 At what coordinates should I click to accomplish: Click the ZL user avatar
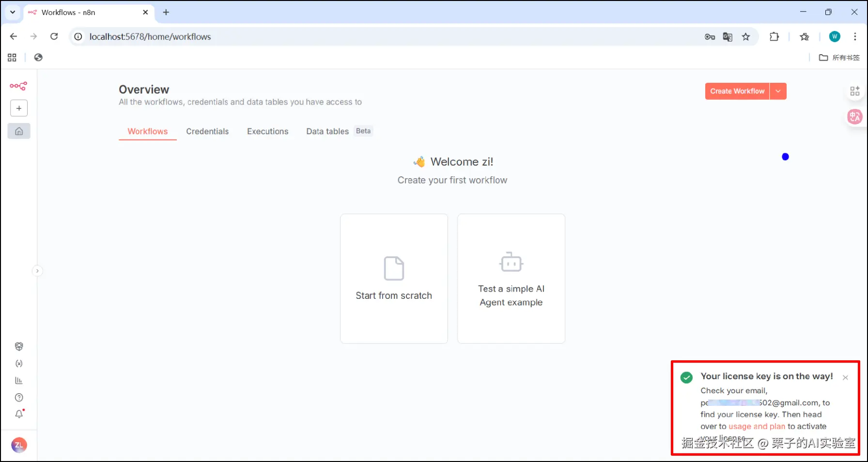[19, 445]
